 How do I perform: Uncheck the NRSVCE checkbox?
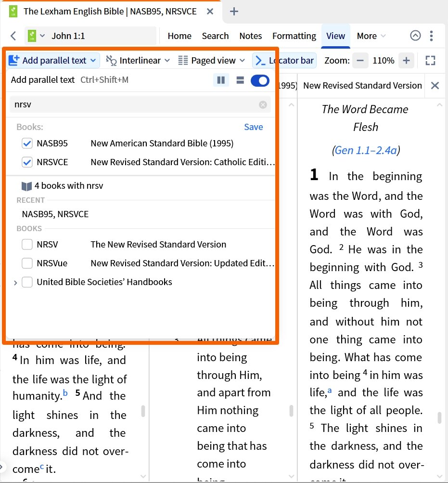point(27,162)
